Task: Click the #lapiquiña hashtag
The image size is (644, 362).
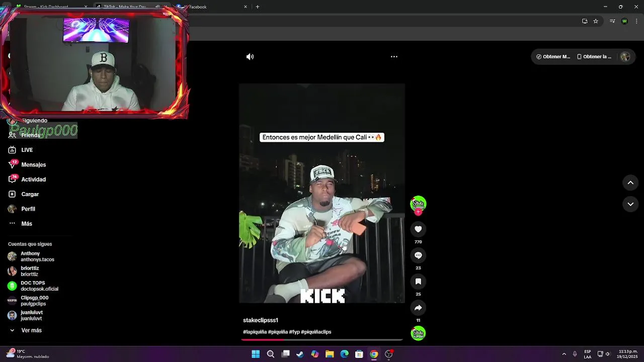Action: pos(255,332)
